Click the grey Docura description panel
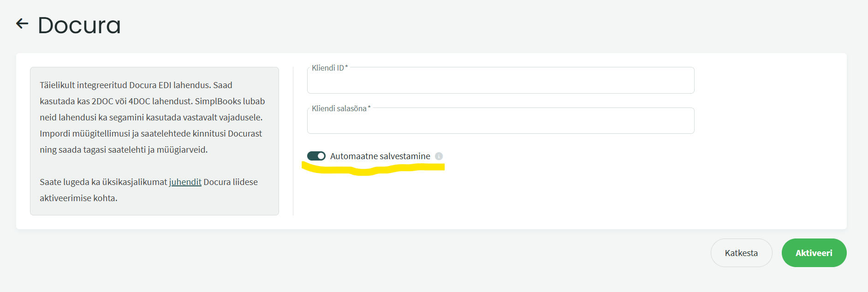The height and width of the screenshot is (292, 868). click(x=155, y=141)
